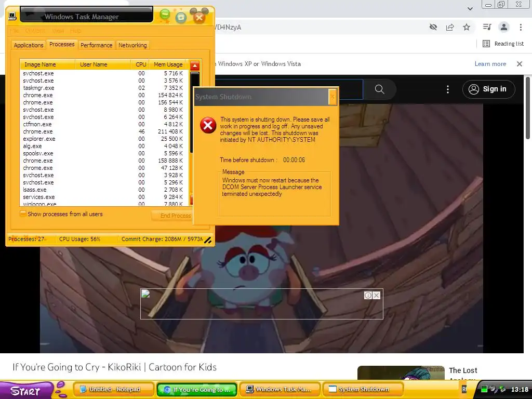
Task: Bookmark this tab with the star icon
Action: [x=467, y=27]
